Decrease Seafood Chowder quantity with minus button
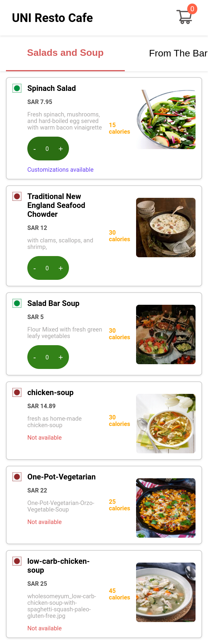Viewport: 208px width, 644px height. [x=35, y=268]
